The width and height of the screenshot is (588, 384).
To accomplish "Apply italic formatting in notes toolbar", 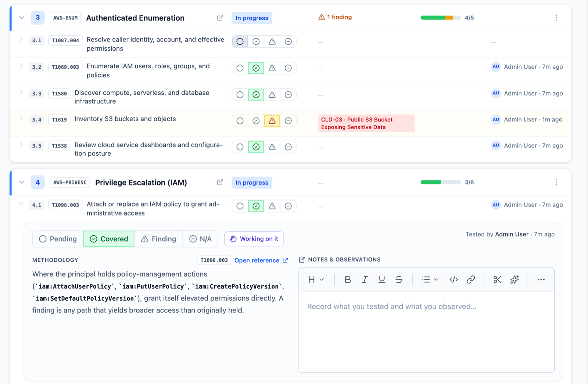I will coord(365,280).
